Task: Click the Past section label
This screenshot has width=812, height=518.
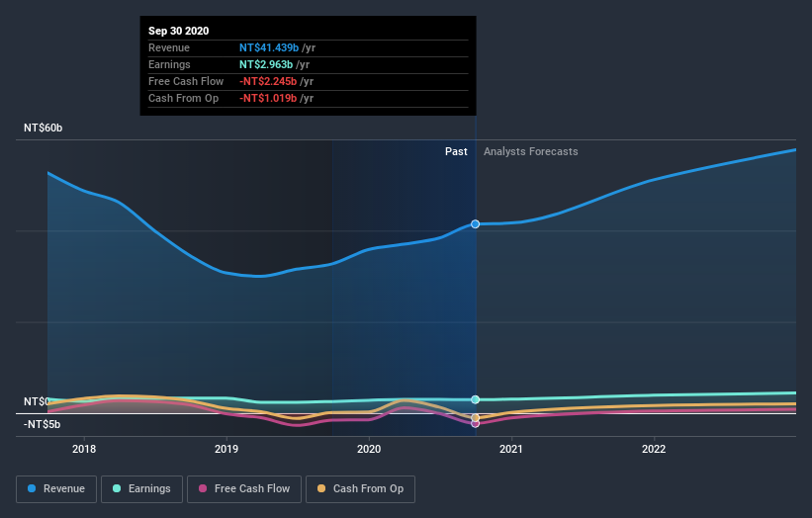Action: [456, 151]
